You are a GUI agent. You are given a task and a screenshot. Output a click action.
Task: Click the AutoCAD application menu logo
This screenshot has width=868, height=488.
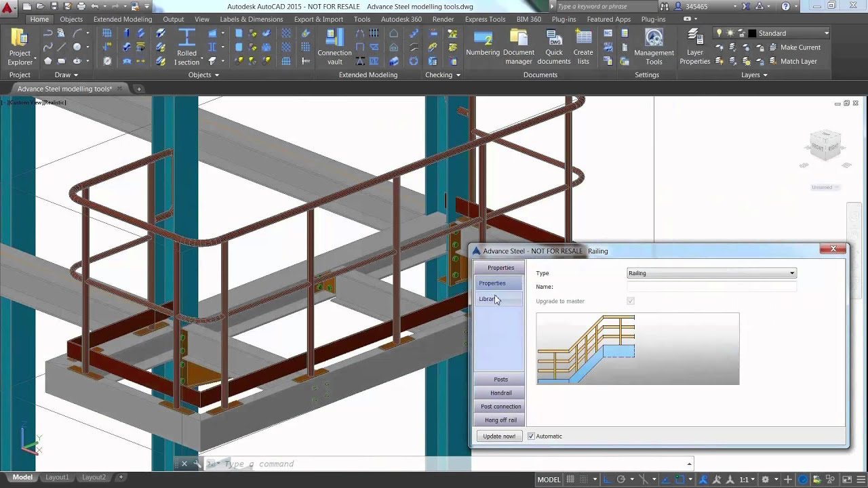point(7,9)
